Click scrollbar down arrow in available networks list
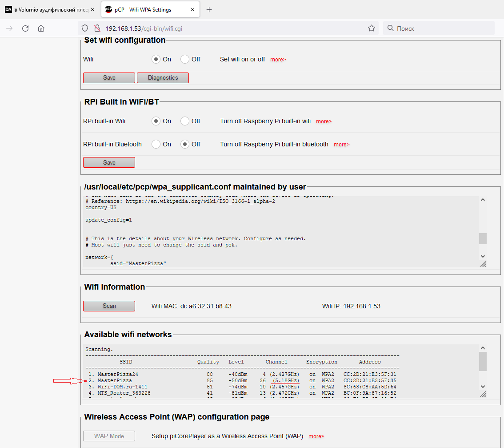 click(483, 387)
